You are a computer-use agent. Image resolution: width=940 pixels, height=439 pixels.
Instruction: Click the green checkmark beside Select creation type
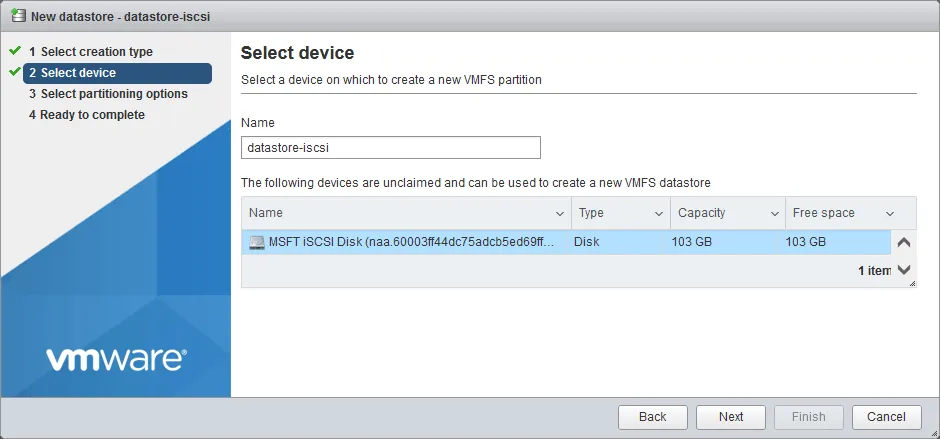pyautogui.click(x=14, y=51)
